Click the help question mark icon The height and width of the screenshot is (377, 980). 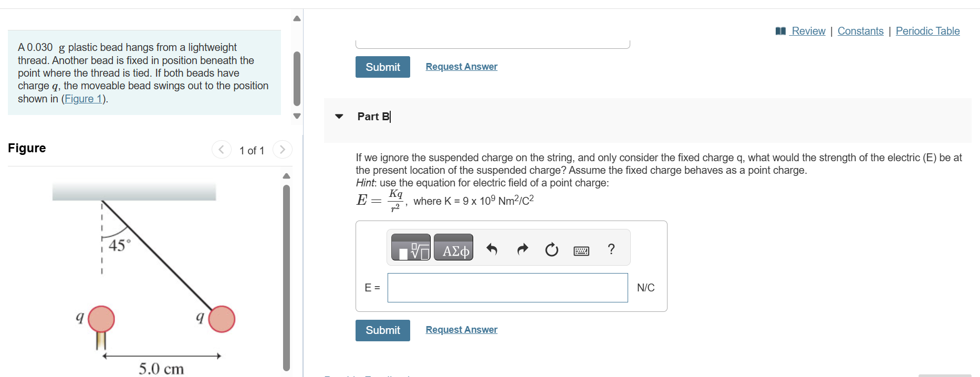611,249
